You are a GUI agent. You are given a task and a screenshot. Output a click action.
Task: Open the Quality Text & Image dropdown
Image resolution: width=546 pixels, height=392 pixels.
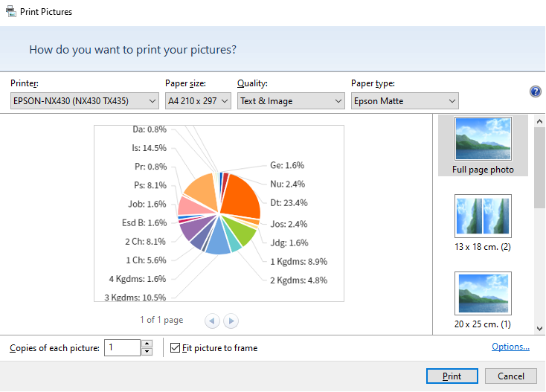(291, 101)
